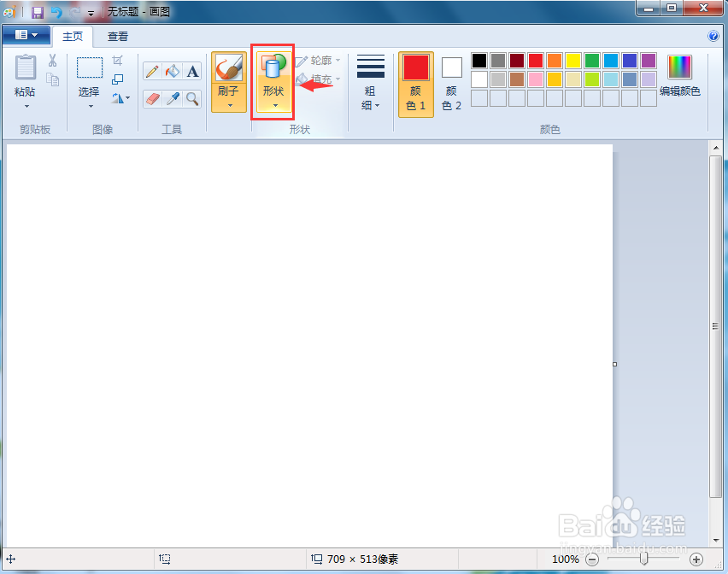Pick the yellow color swatch

pos(573,61)
